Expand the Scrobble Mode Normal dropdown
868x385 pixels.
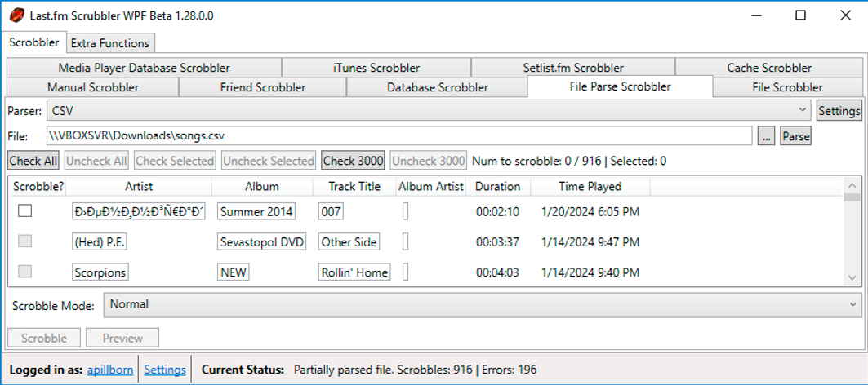coord(482,305)
